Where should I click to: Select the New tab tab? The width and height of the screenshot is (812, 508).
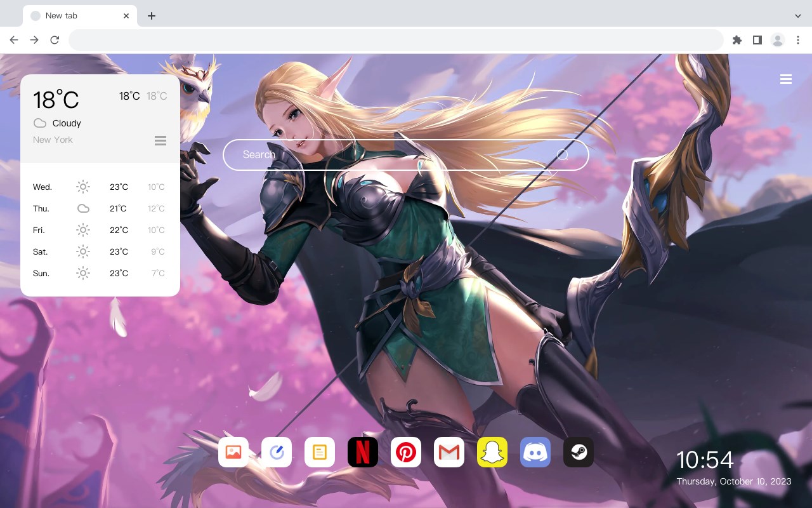79,16
